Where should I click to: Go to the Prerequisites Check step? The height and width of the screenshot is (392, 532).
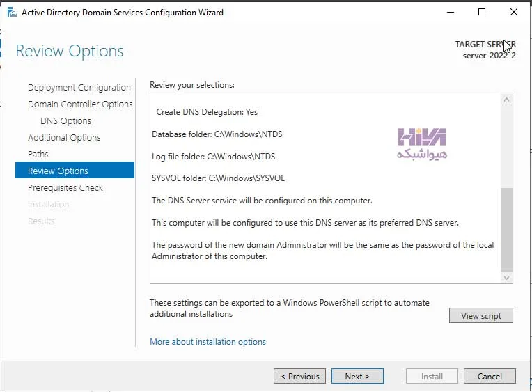[65, 188]
